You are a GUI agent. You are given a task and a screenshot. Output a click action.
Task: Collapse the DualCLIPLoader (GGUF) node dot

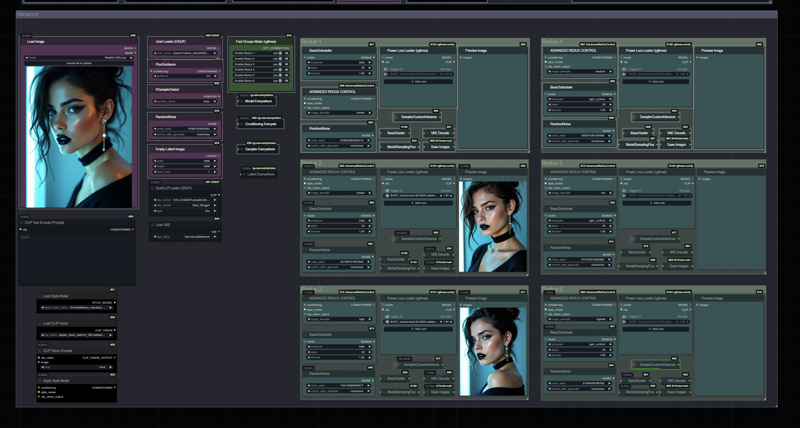tap(152, 188)
